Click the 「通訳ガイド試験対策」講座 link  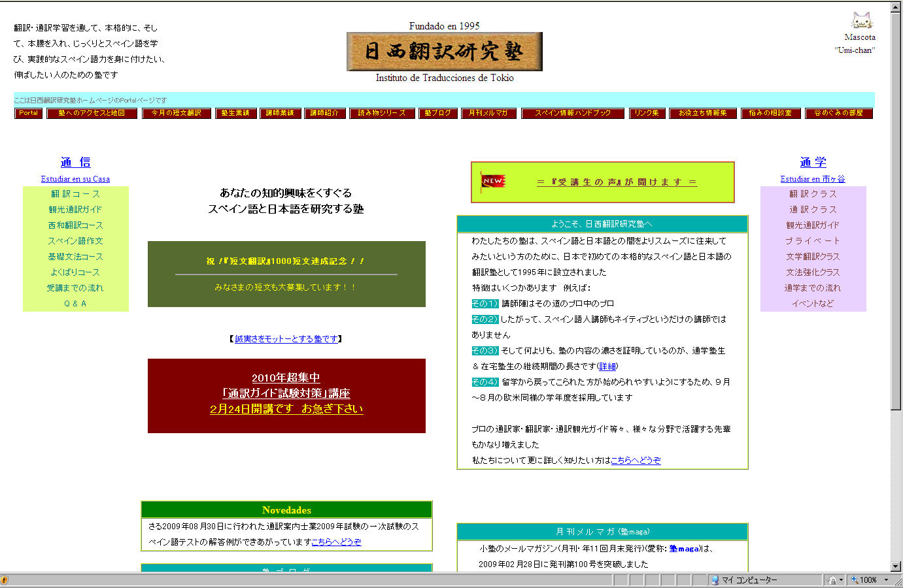tap(286, 393)
